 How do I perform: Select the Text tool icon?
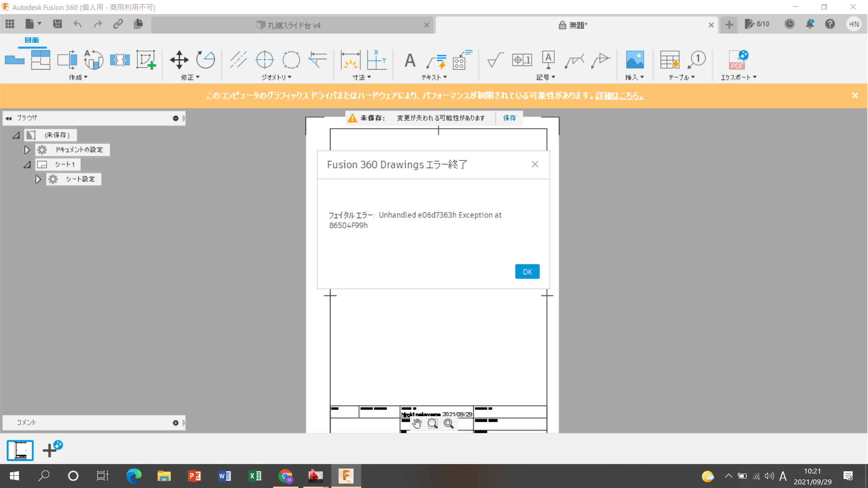(x=410, y=60)
